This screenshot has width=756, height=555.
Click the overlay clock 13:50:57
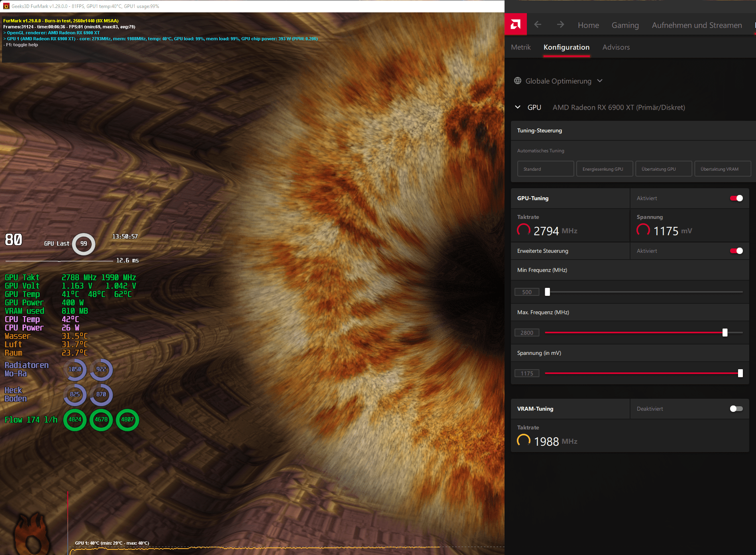[125, 236]
